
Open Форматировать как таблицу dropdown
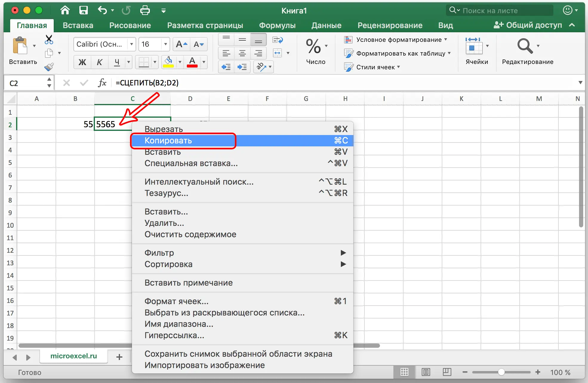coord(397,53)
